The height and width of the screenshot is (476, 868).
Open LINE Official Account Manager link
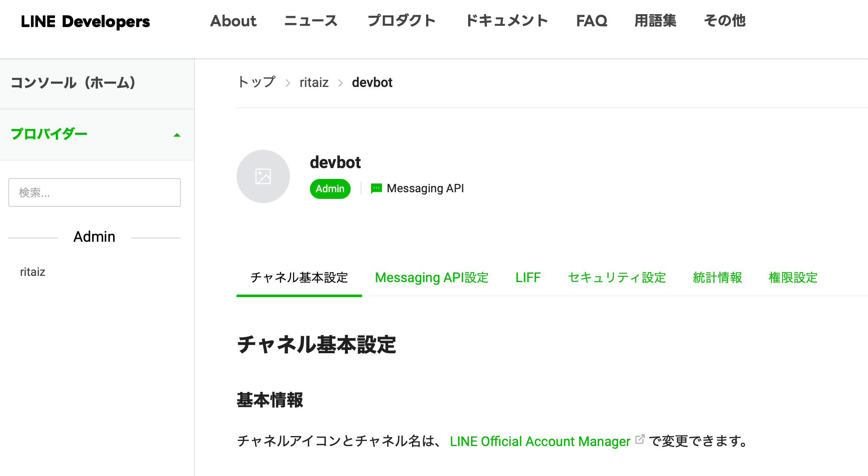tap(540, 441)
